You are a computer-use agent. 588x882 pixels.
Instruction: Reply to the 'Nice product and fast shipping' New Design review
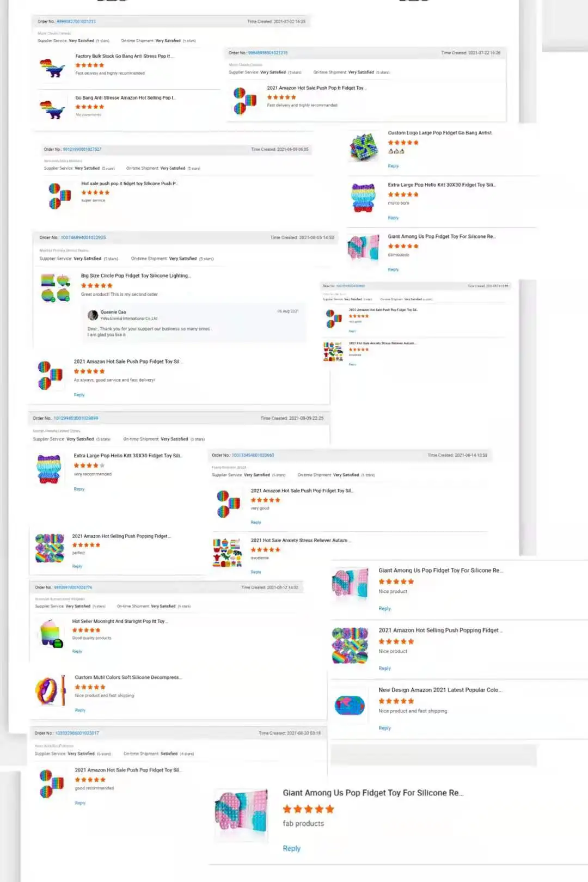pos(384,728)
